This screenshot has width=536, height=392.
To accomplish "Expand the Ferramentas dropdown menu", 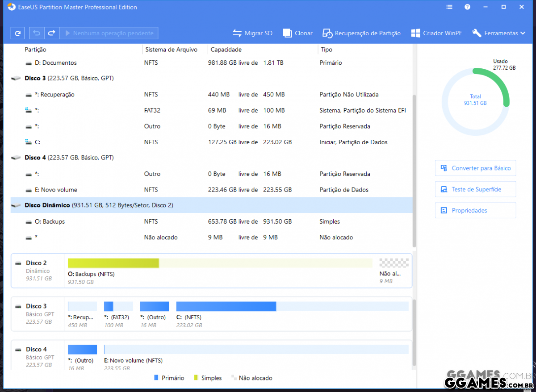I will tap(499, 33).
